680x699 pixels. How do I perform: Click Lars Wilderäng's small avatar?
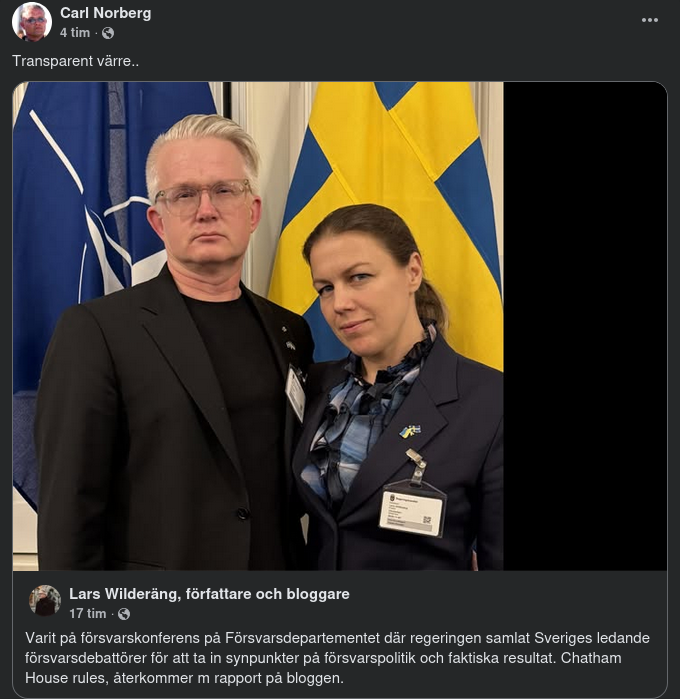point(45,600)
